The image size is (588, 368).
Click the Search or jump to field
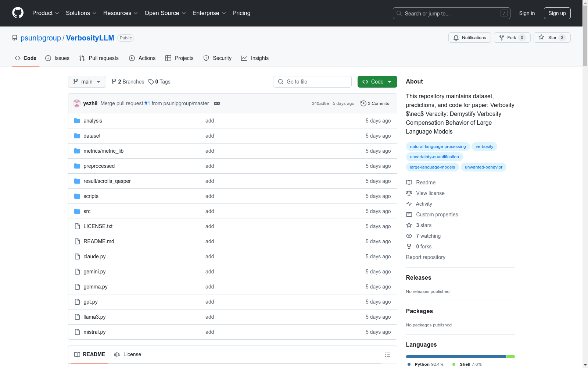pos(451,13)
